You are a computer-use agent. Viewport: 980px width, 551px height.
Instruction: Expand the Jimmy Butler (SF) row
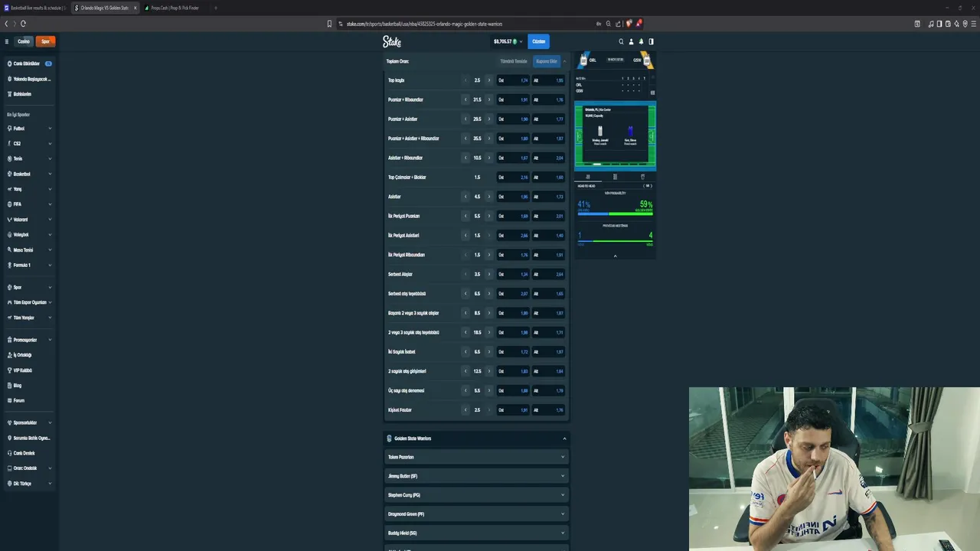(476, 476)
